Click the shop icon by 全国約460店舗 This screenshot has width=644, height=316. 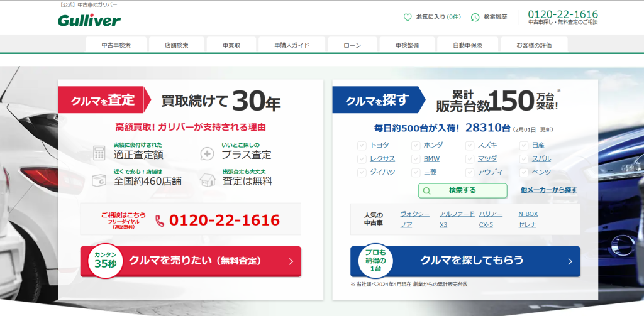(x=99, y=180)
